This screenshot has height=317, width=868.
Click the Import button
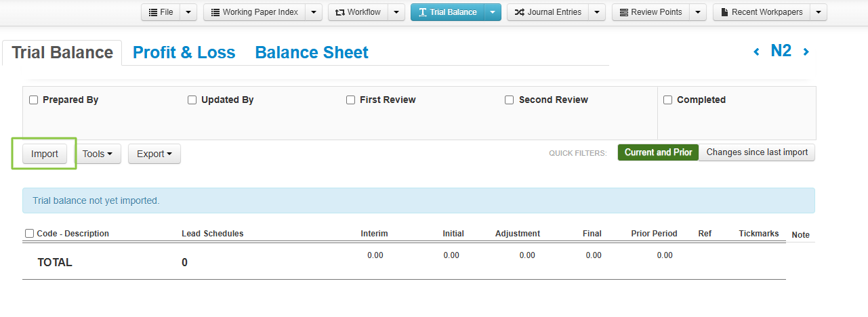[45, 154]
